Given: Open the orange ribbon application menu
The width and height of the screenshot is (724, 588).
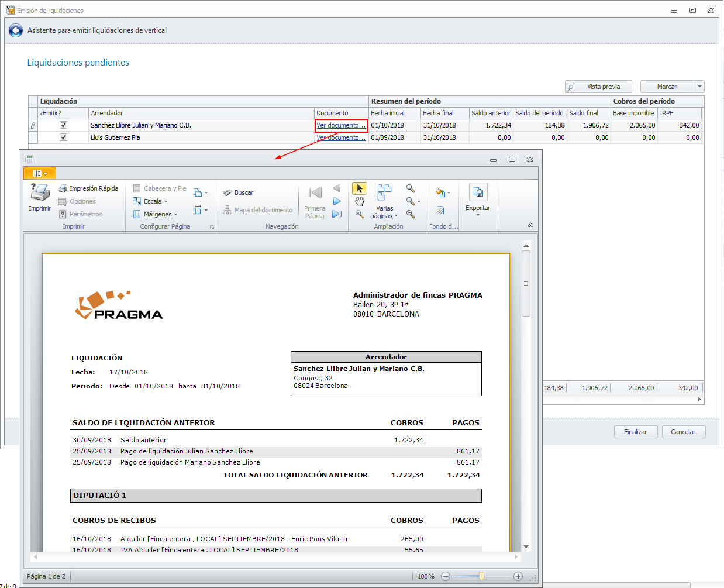Looking at the screenshot, I should point(40,173).
